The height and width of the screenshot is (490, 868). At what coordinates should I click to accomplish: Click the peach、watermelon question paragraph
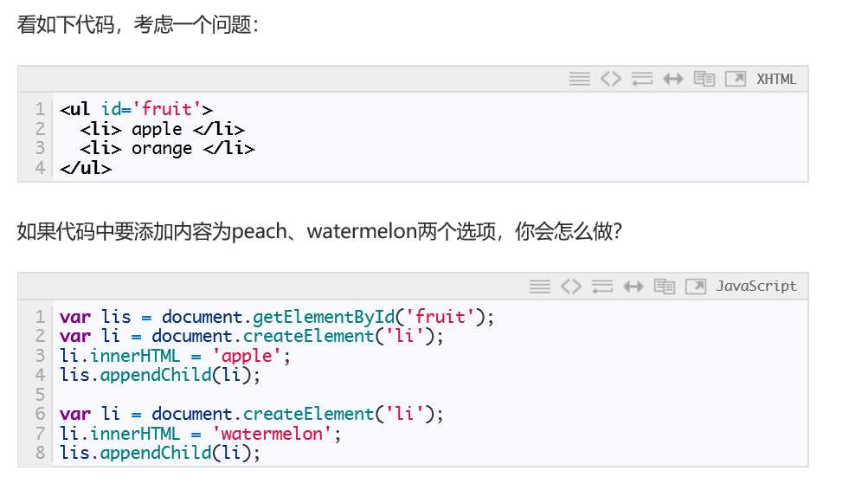319,231
